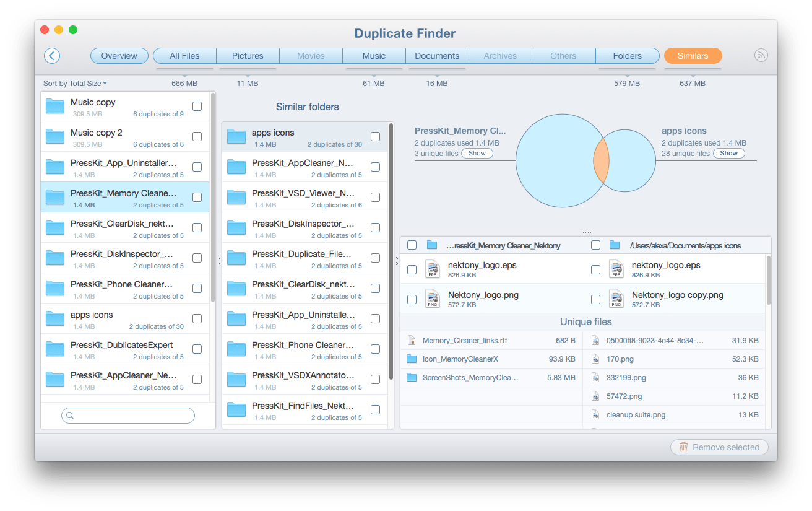Select PressKit_App_Uninstaller row in left list

(125, 167)
